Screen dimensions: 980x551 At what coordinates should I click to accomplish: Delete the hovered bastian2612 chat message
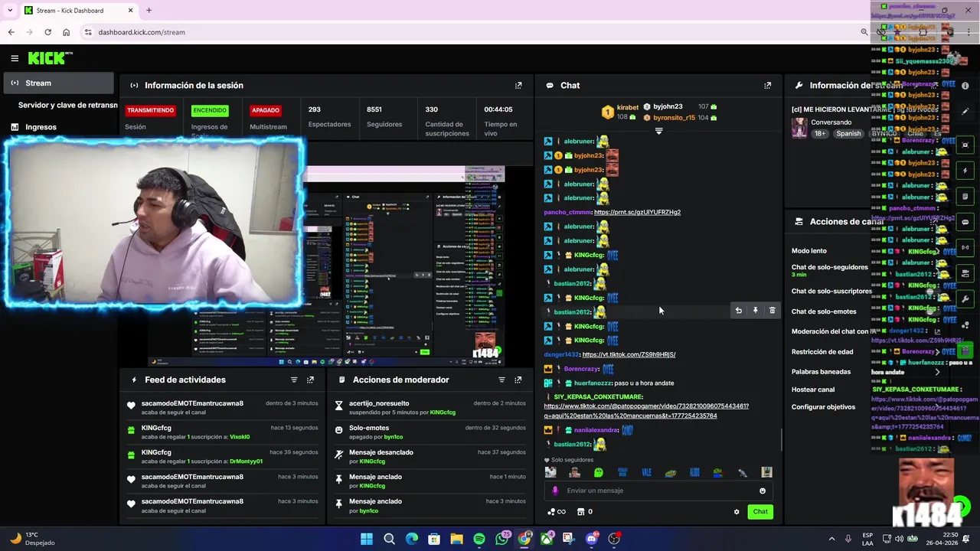pos(772,311)
